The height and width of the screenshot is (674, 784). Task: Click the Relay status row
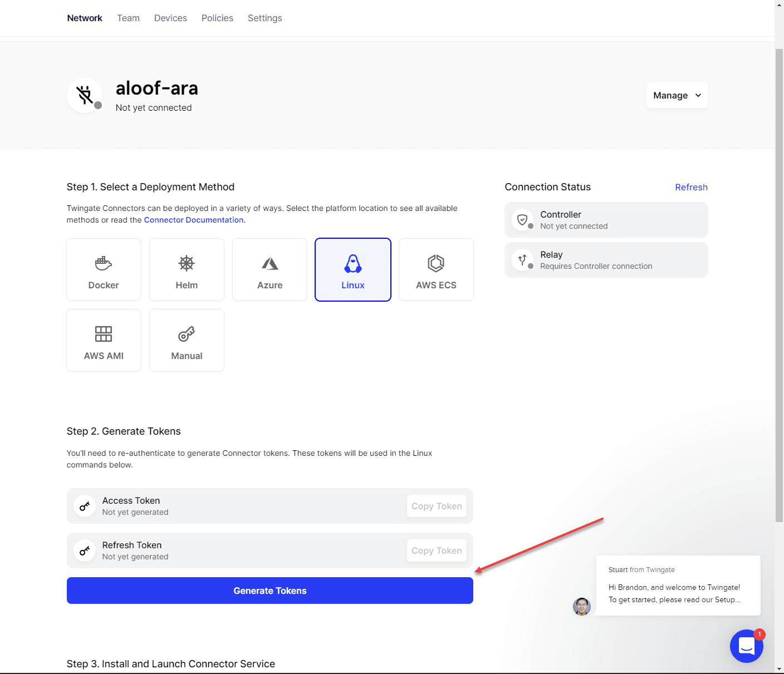[606, 260]
